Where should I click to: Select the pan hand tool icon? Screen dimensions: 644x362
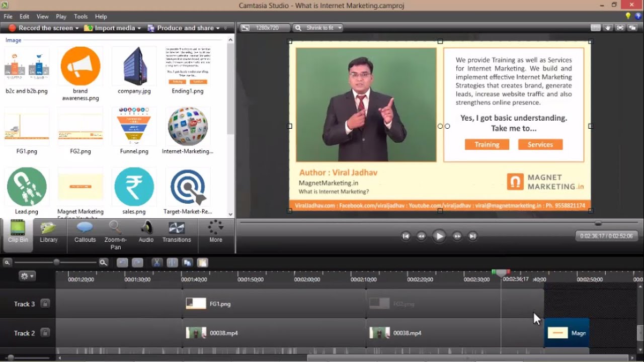[608, 28]
